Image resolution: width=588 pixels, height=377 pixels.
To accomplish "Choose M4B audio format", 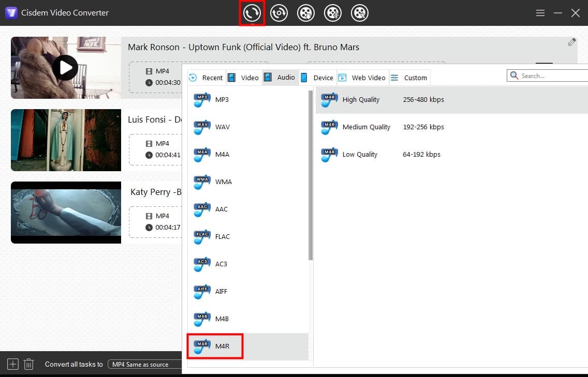I will click(248, 319).
